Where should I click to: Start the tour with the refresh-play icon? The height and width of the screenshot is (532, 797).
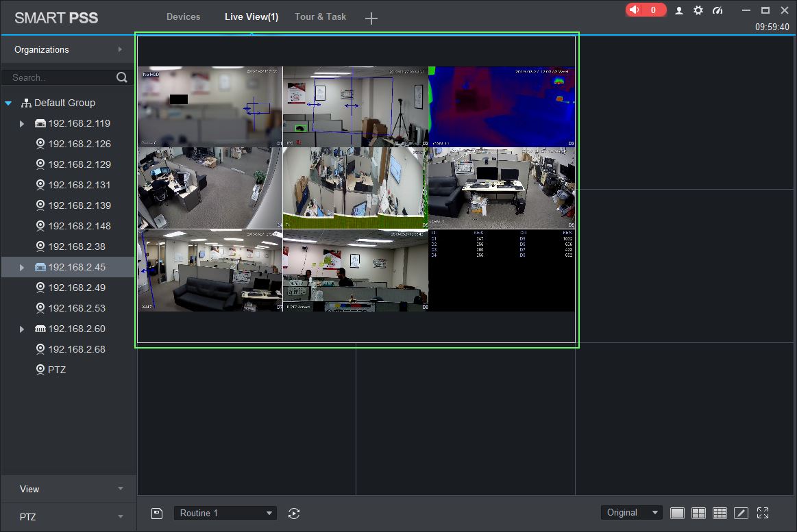pos(294,514)
